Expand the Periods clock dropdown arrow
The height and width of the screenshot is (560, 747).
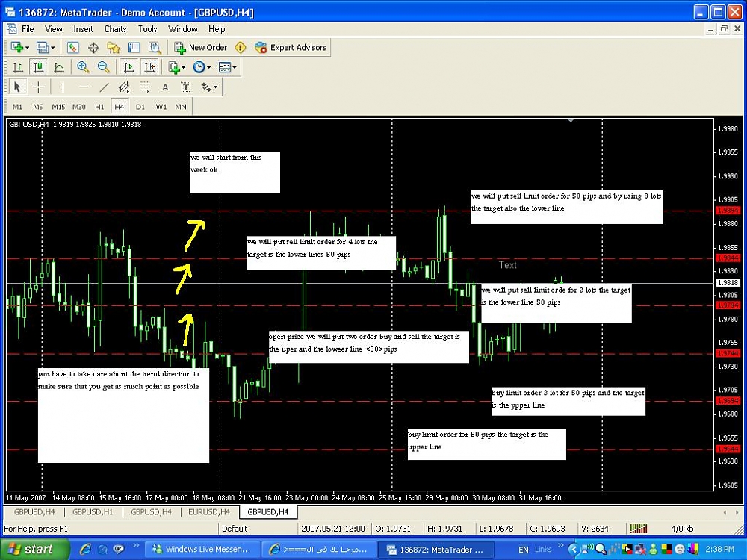tap(208, 68)
